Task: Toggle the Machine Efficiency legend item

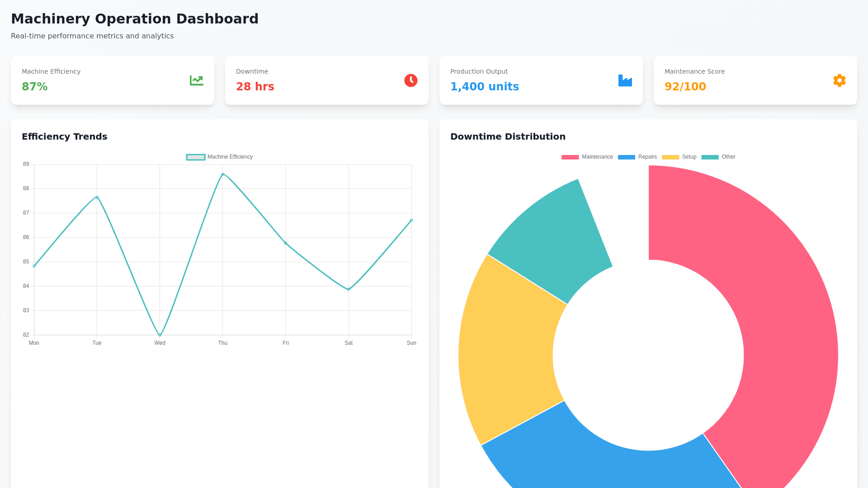Action: pyautogui.click(x=220, y=157)
